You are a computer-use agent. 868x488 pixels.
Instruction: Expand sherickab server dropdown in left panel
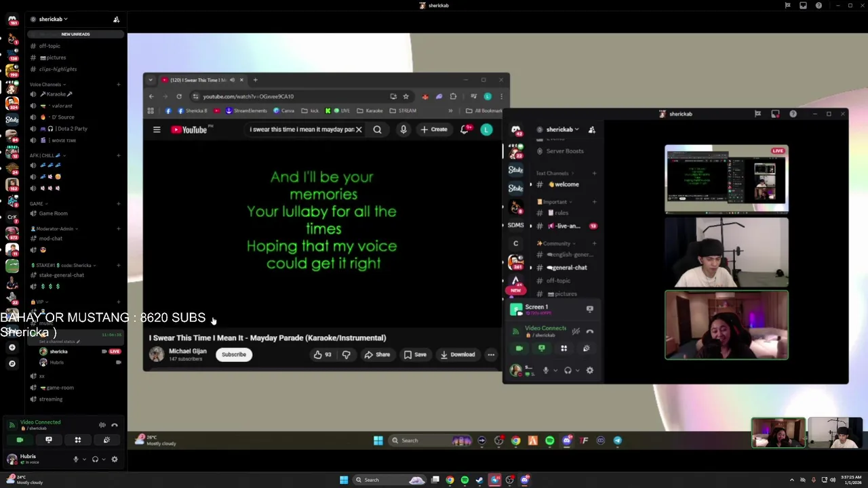(x=54, y=19)
